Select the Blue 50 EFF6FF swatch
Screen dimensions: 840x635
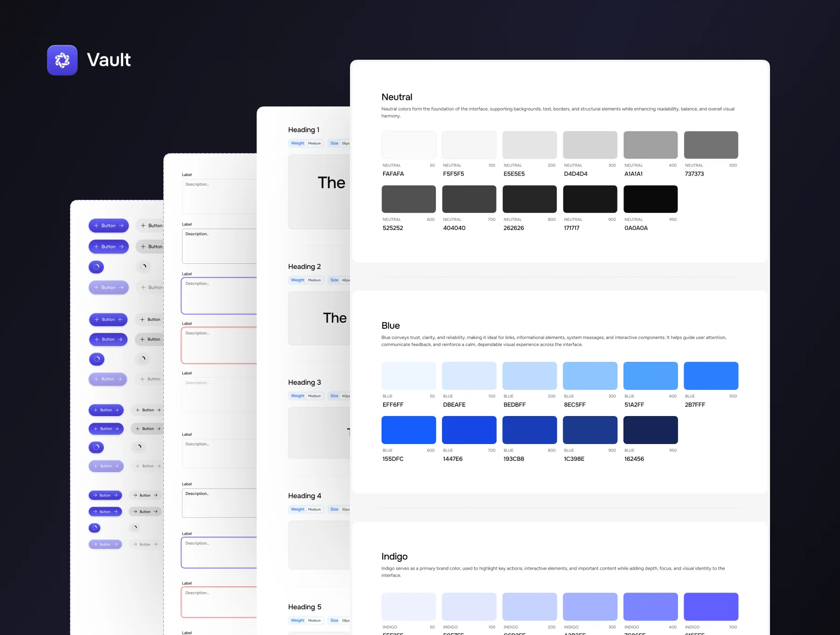click(x=409, y=376)
